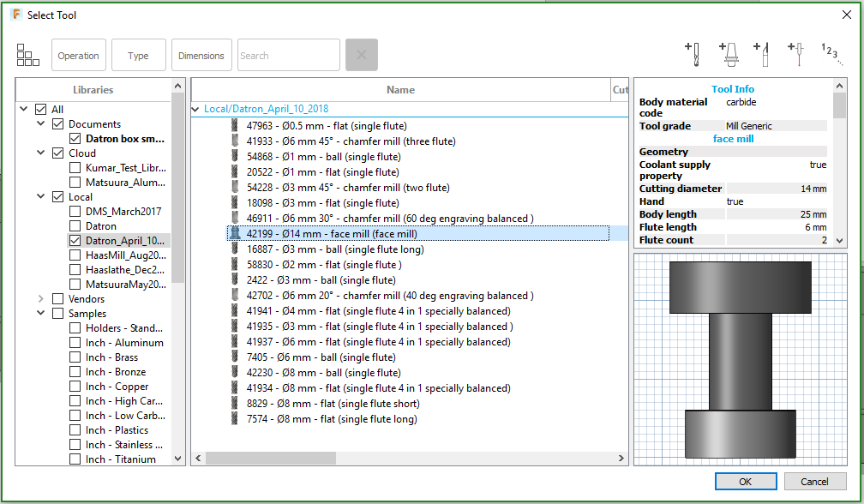Enable the Vendors checkbox

pos(58,298)
